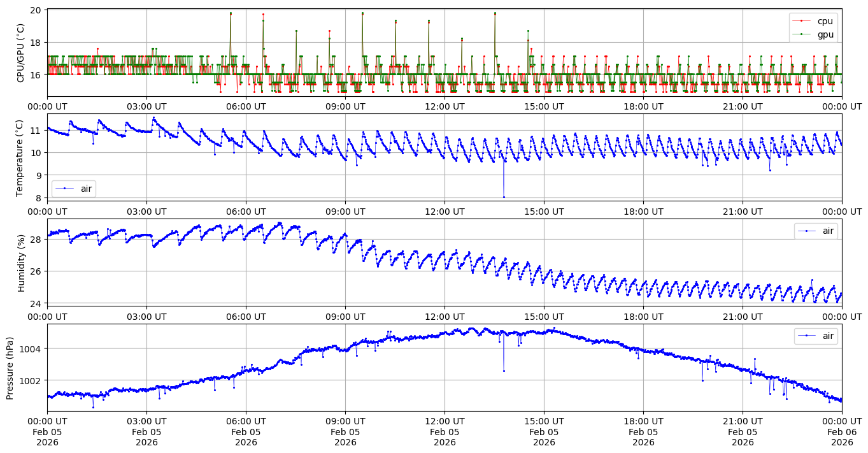Click the 20 tick on CPU/GPU axis
Screen dimensions: 868x453
(37, 10)
